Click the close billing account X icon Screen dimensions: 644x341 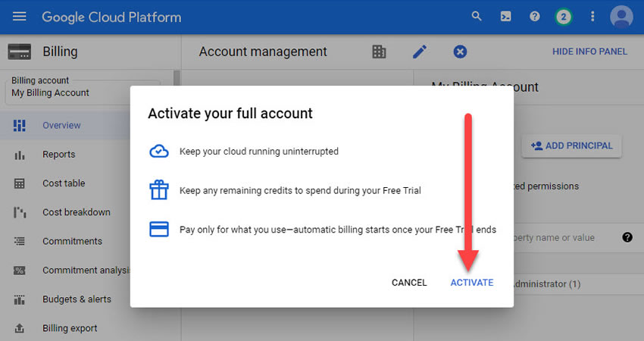[460, 52]
